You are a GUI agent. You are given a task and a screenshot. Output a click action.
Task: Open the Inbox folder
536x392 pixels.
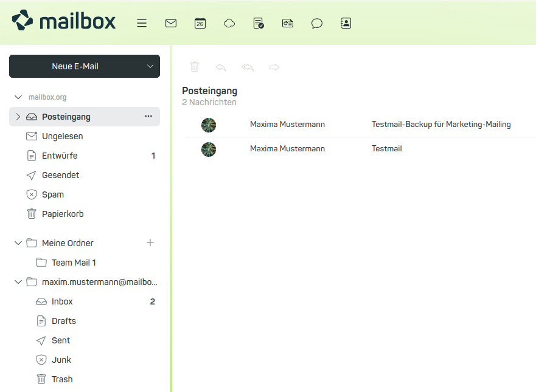85,301
